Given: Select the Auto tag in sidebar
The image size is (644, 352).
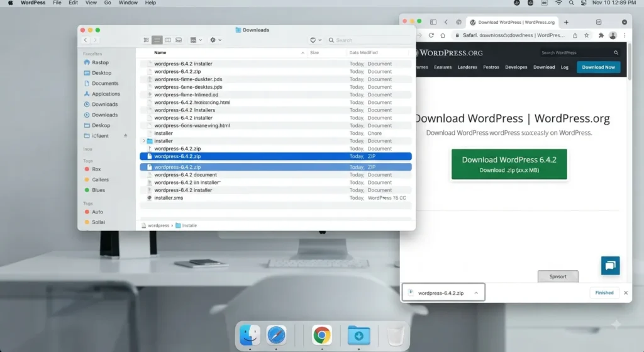Looking at the screenshot, I should tap(97, 212).
